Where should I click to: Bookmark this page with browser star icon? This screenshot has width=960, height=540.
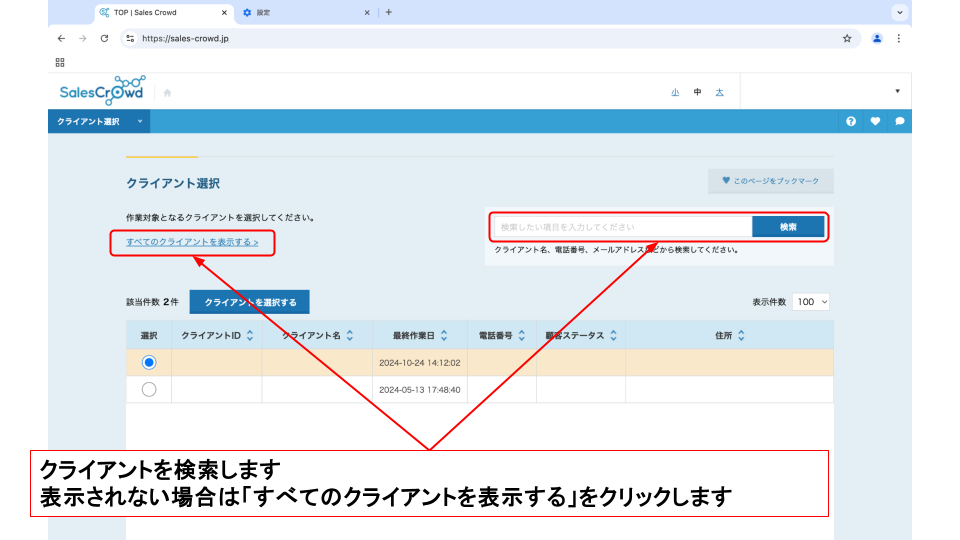(847, 38)
